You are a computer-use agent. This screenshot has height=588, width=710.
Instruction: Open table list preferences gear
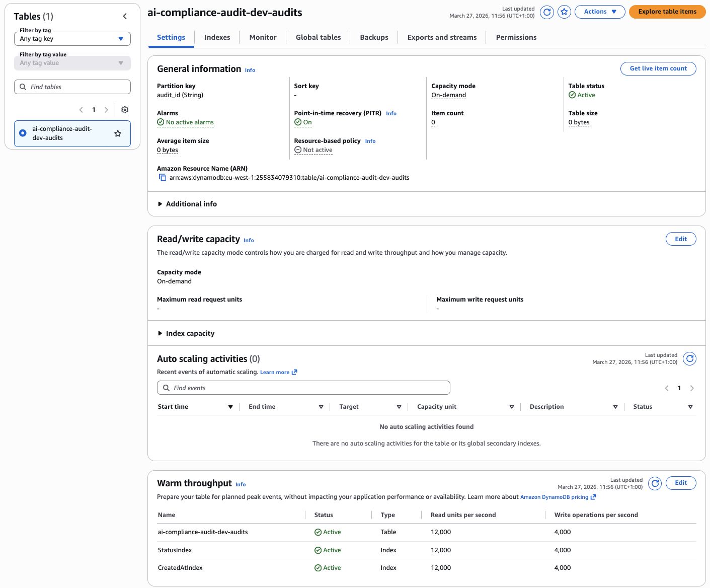[125, 110]
